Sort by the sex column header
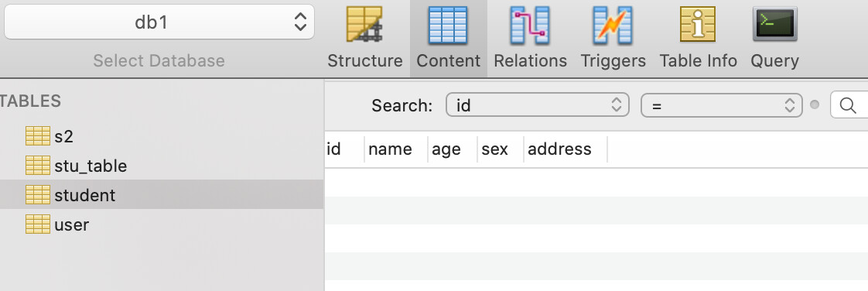 click(501, 149)
